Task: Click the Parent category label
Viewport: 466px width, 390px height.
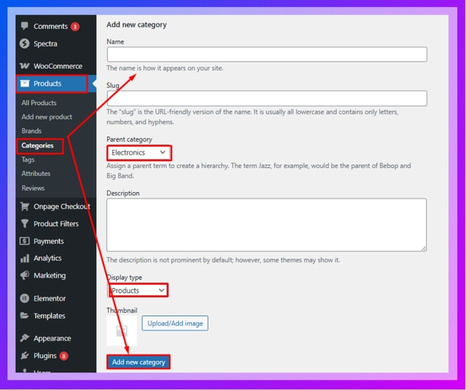Action: click(129, 139)
